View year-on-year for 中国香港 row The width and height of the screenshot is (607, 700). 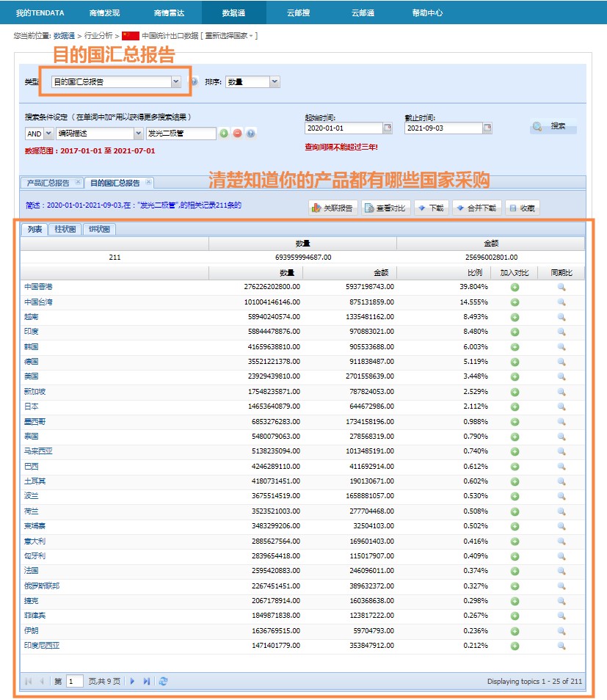pos(561,287)
